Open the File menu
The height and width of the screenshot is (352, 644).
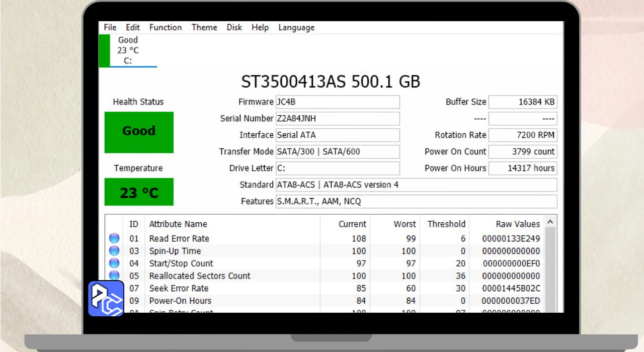pos(110,28)
